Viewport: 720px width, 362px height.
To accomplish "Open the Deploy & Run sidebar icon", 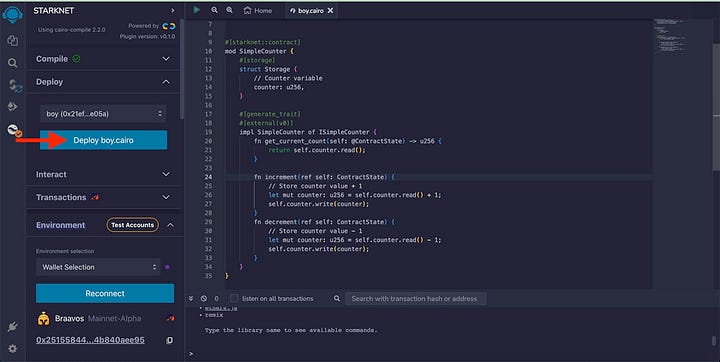I will [x=12, y=107].
